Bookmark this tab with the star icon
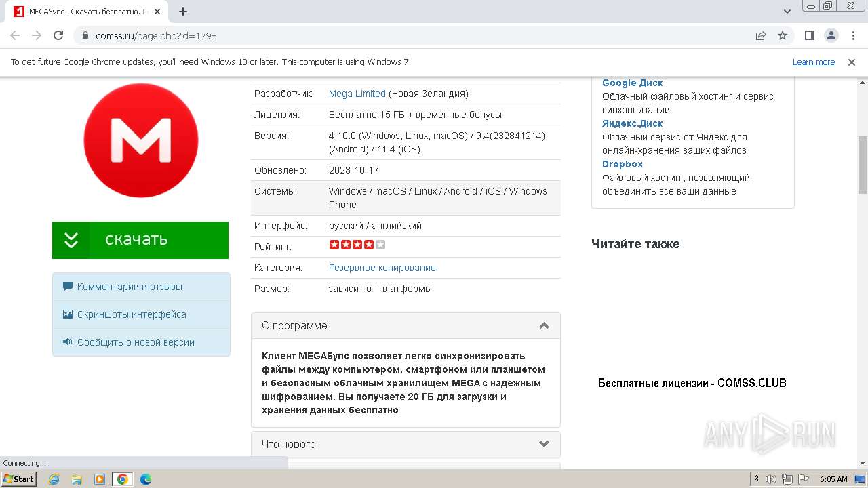The image size is (868, 488). 783,36
